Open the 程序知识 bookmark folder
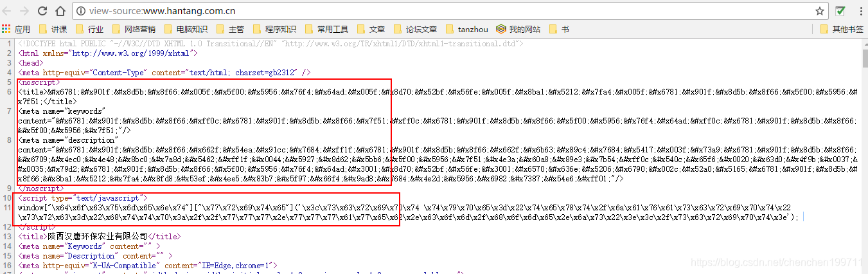The width and height of the screenshot is (868, 274). 274,29
